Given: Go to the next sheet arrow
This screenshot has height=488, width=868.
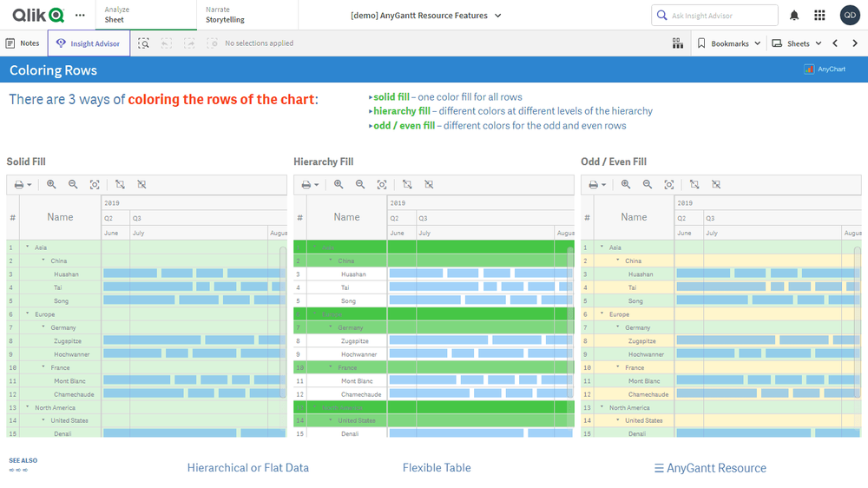Looking at the screenshot, I should coord(855,43).
